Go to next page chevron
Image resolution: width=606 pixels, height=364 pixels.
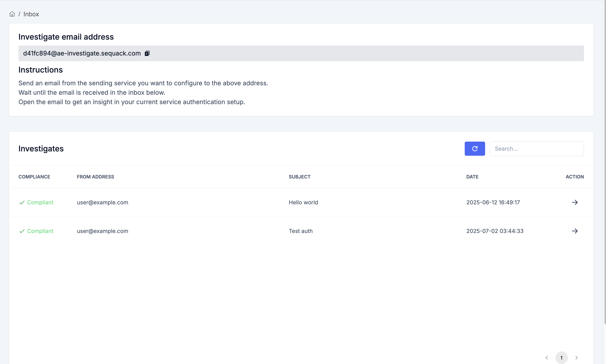click(577, 358)
